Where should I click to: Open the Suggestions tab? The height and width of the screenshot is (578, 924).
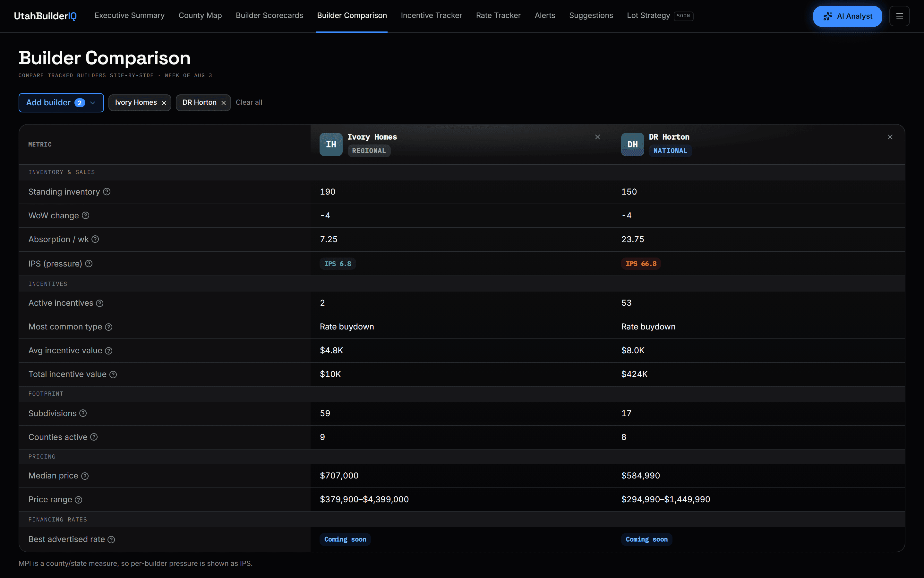click(591, 16)
